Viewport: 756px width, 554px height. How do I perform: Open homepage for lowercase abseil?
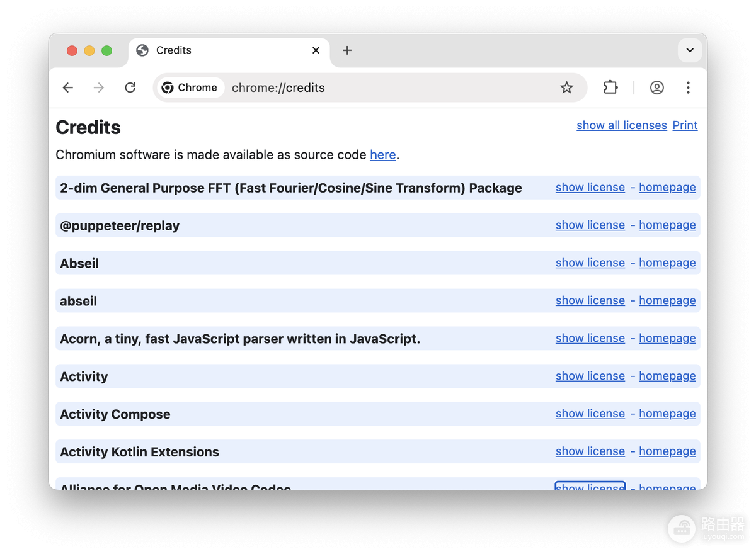point(667,301)
